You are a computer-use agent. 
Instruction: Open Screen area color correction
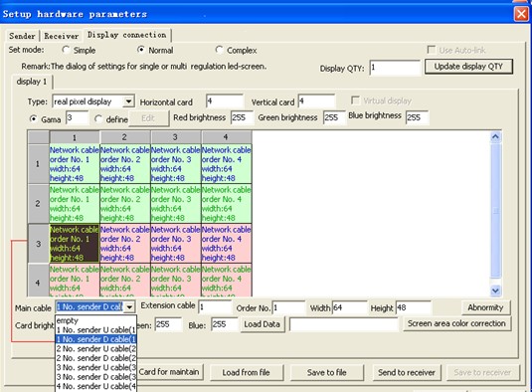(456, 323)
